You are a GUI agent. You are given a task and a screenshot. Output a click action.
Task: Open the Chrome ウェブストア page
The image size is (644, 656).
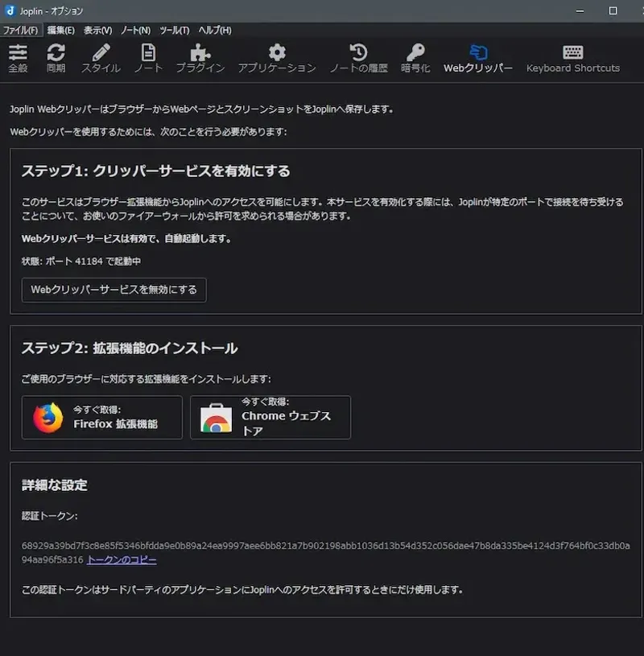tap(270, 417)
